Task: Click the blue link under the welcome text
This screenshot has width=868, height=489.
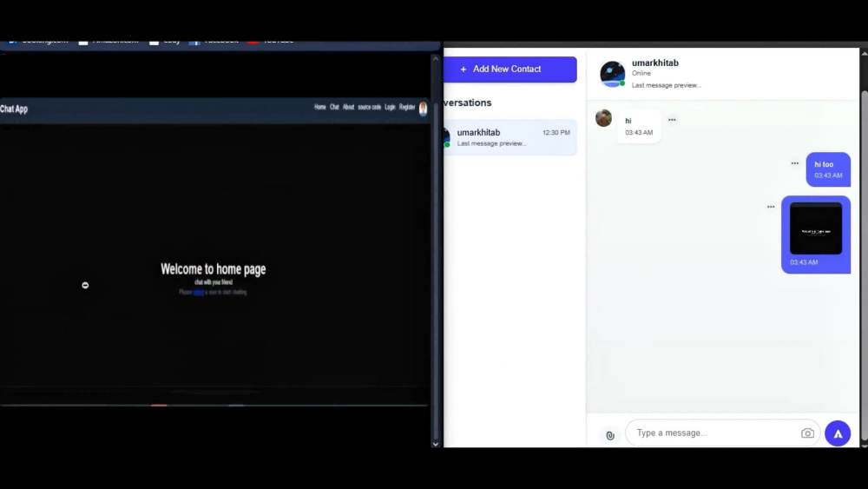Action: (198, 292)
